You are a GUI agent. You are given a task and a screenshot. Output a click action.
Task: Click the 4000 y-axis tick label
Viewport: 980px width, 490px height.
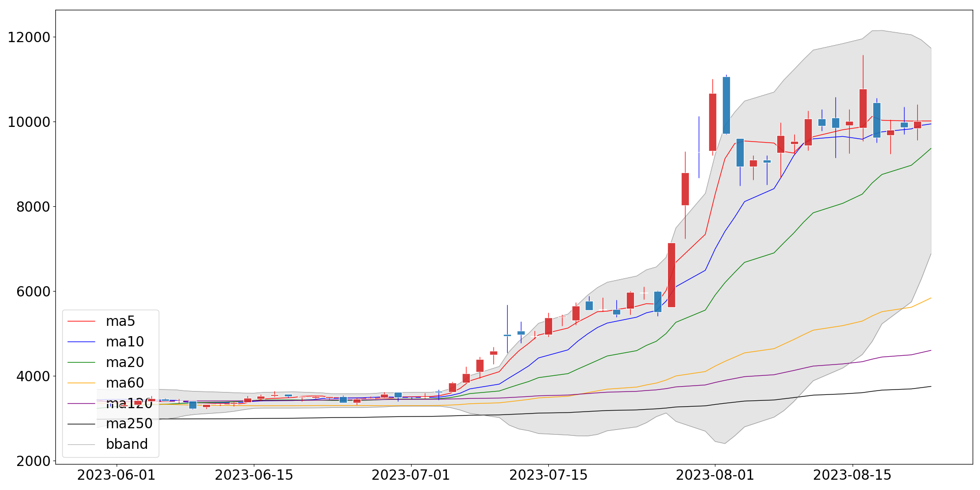33,376
